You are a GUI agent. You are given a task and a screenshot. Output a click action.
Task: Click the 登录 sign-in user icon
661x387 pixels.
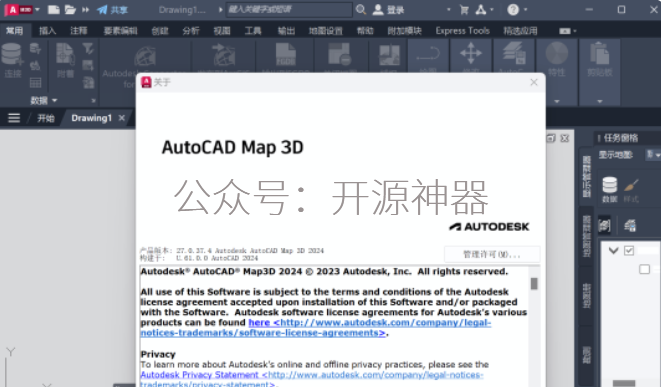[x=378, y=9]
